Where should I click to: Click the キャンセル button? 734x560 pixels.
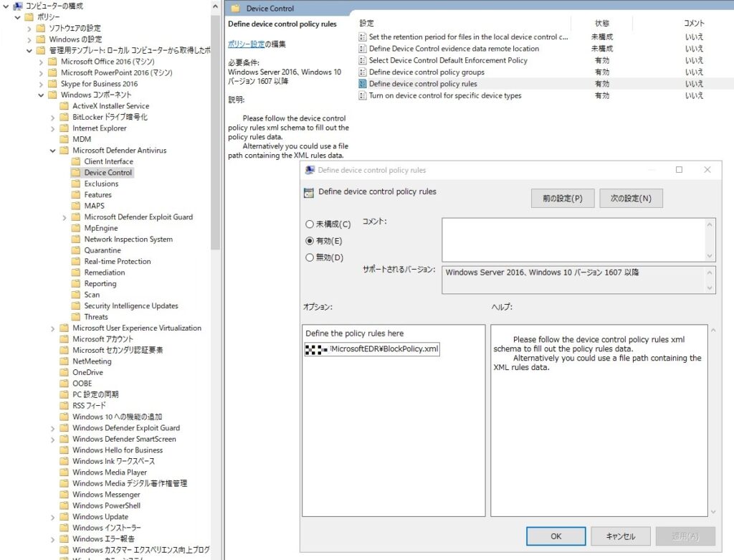pos(621,536)
